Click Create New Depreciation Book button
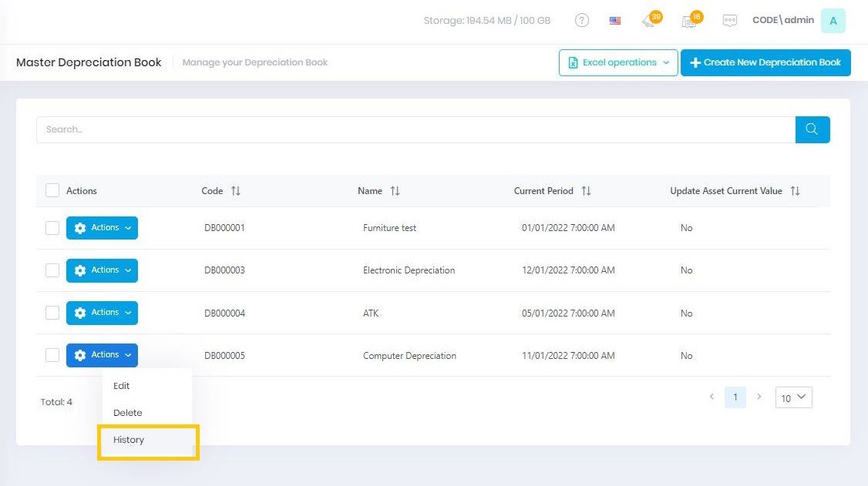Image resolution: width=868 pixels, height=486 pixels. 765,63
